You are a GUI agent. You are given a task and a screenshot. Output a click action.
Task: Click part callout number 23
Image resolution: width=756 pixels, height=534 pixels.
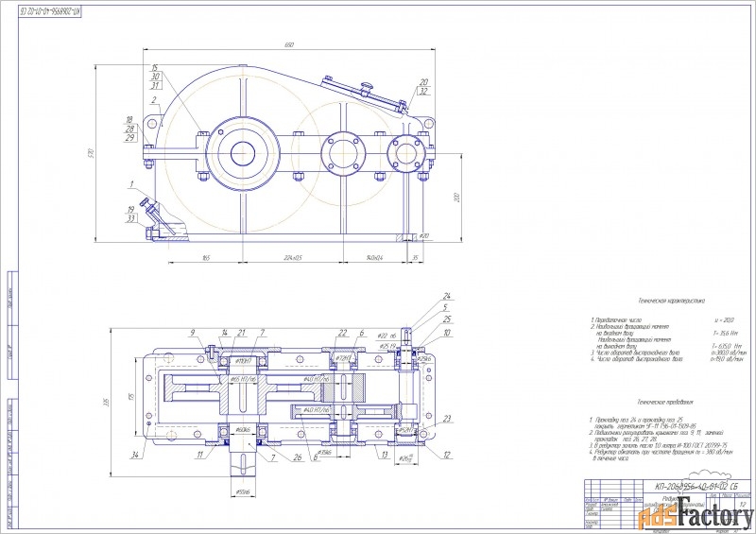[x=447, y=420]
